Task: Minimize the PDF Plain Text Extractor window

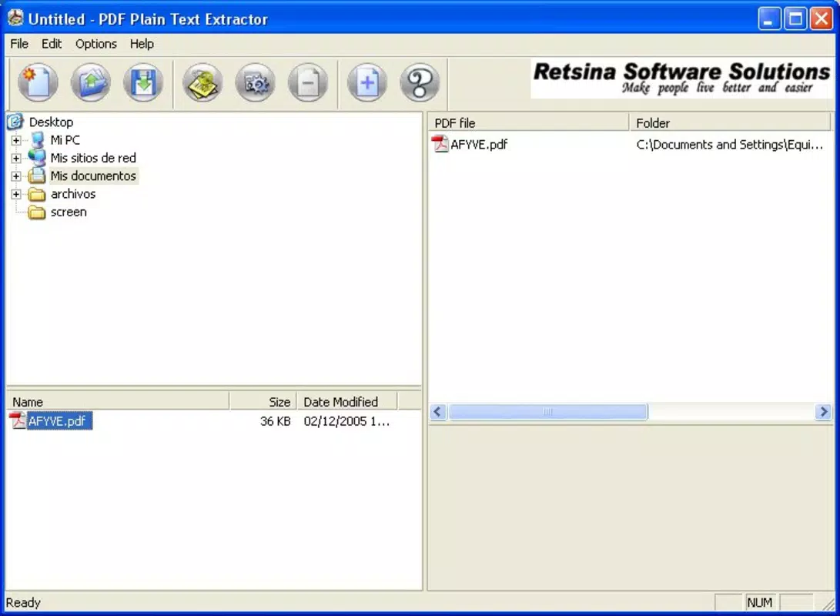Action: tap(769, 19)
